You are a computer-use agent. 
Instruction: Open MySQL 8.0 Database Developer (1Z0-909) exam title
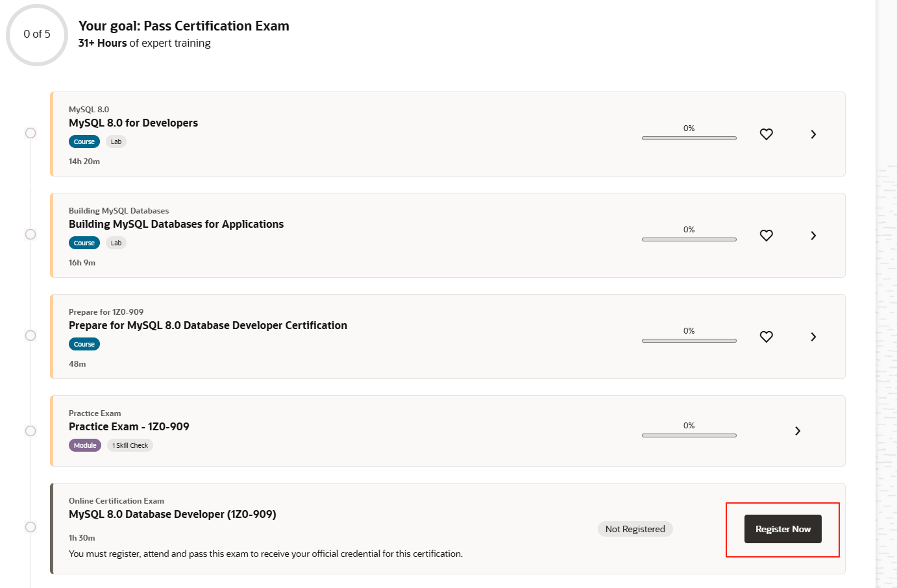tap(172, 515)
